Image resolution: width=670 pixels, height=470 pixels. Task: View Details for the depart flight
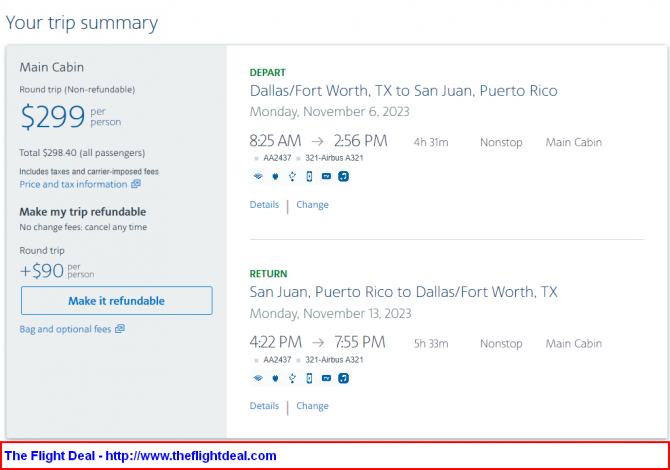pyautogui.click(x=264, y=205)
